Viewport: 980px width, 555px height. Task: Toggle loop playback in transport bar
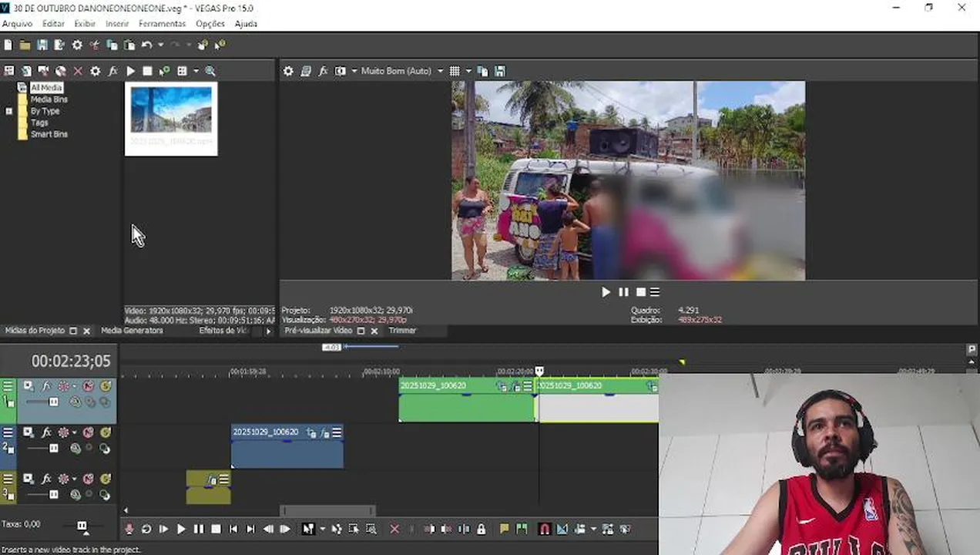[146, 529]
